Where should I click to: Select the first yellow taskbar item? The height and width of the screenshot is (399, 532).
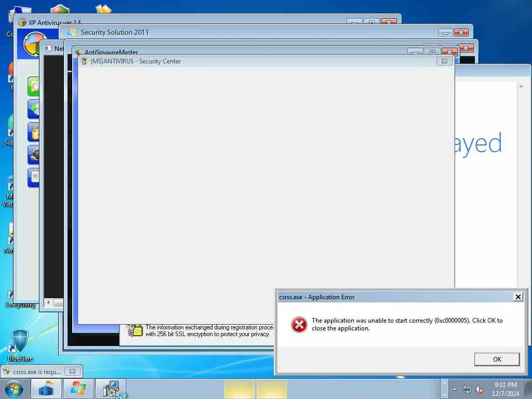239,389
